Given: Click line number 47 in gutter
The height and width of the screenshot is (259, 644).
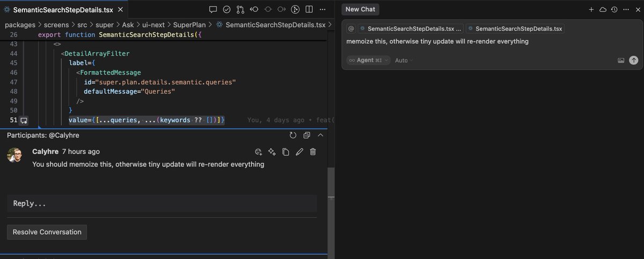Looking at the screenshot, I should tap(14, 82).
